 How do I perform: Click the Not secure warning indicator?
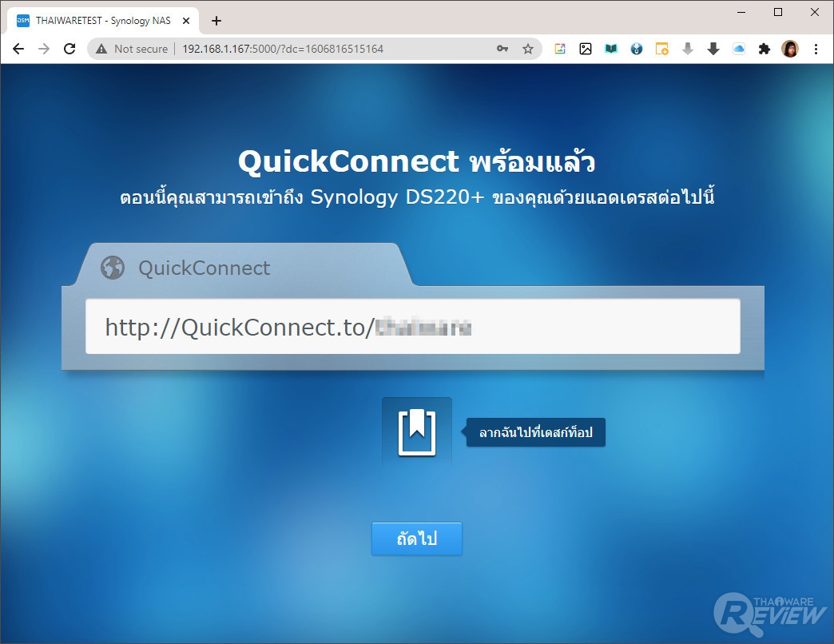[132, 49]
